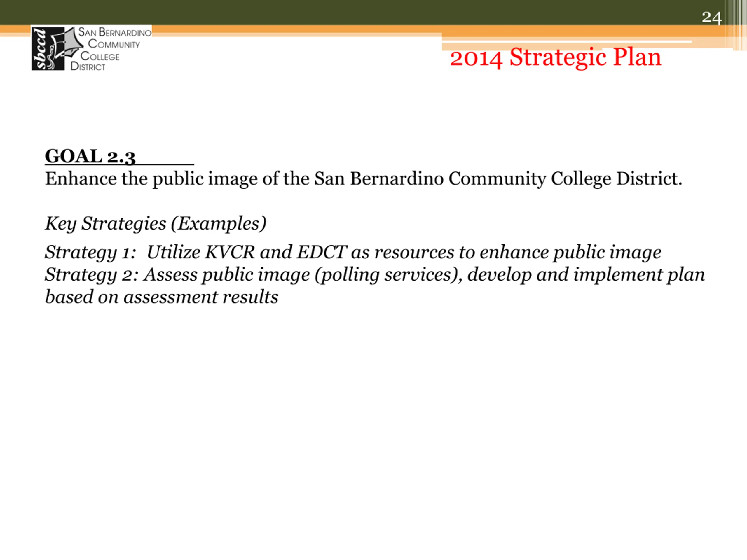Click the 'Enhance the public image' sentence
The width and height of the screenshot is (747, 560).
coord(364,179)
